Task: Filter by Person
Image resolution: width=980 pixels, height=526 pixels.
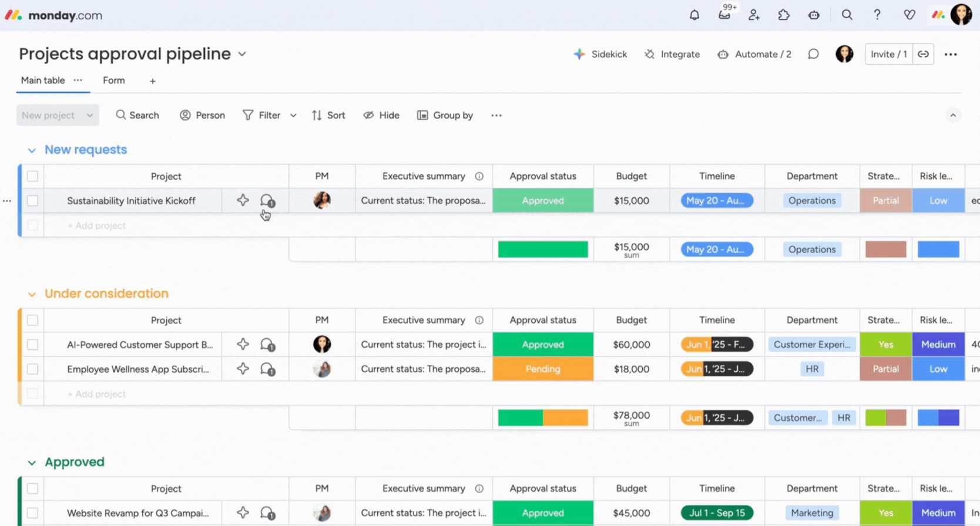Action: point(202,115)
